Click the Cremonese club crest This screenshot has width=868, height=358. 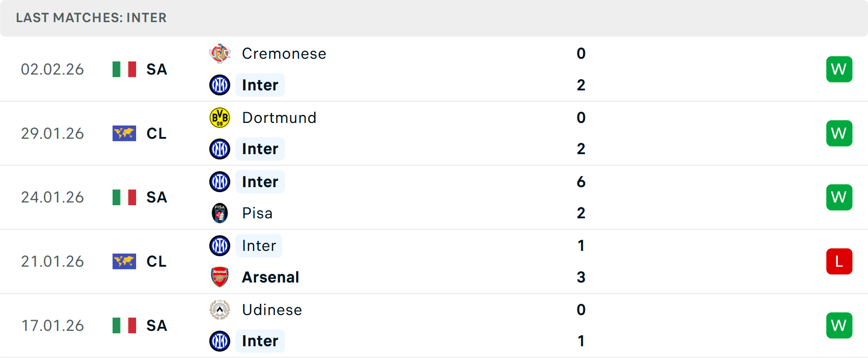tap(220, 54)
